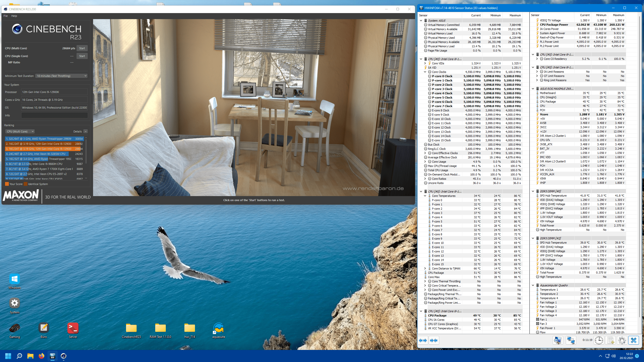The image size is (644, 362).
Task: Open the System desktop gear shortcut
Action: coord(15,306)
